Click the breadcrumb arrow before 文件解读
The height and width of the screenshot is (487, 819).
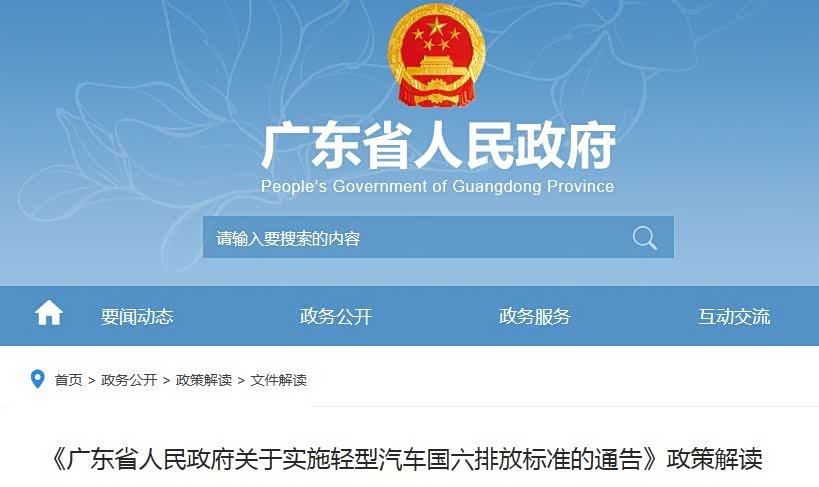[x=241, y=380]
